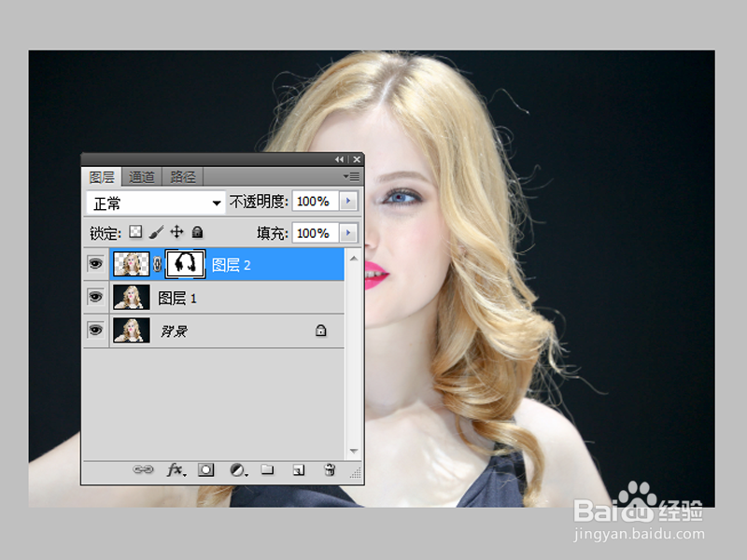Click the 不透明度 100% field
The image size is (747, 560).
[315, 201]
